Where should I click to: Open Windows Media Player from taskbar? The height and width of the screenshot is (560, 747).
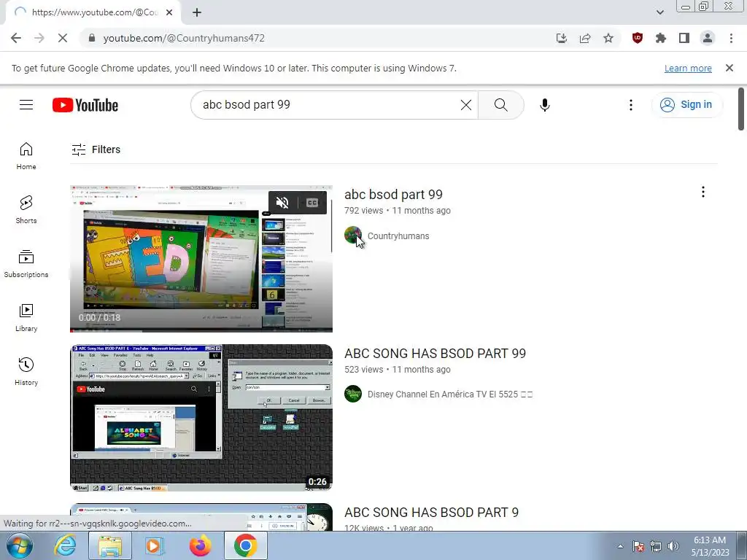155,545
